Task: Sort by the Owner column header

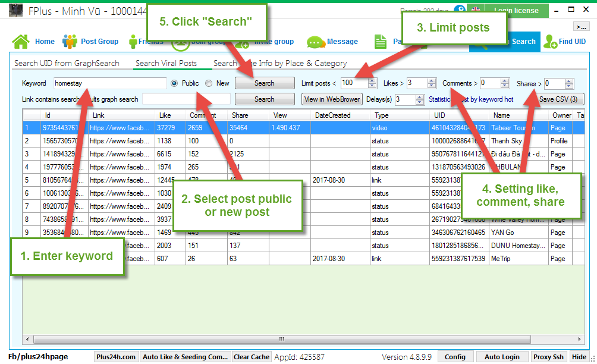Action: pos(561,115)
